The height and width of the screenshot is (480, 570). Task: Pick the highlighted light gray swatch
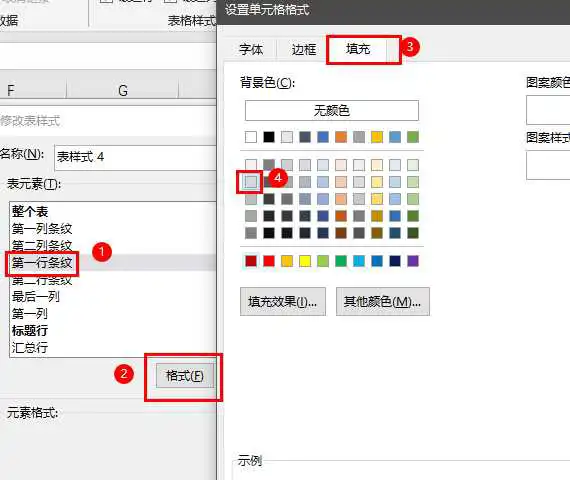tap(251, 181)
